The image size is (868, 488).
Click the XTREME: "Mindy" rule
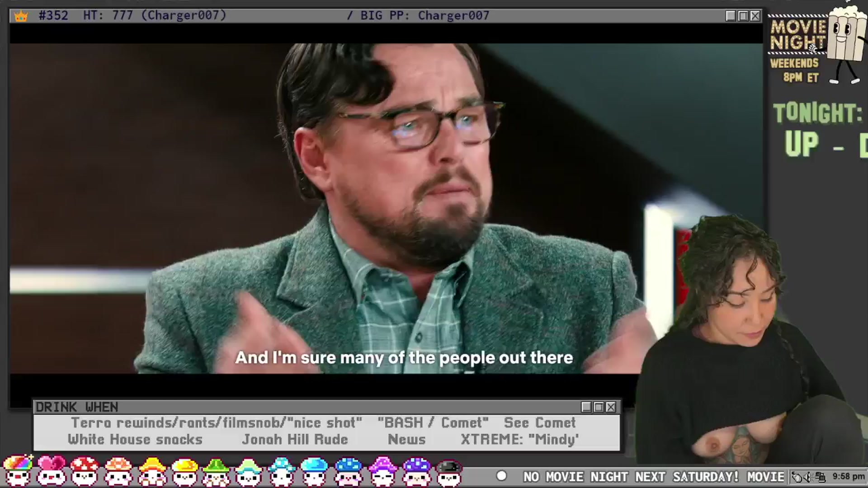point(520,439)
